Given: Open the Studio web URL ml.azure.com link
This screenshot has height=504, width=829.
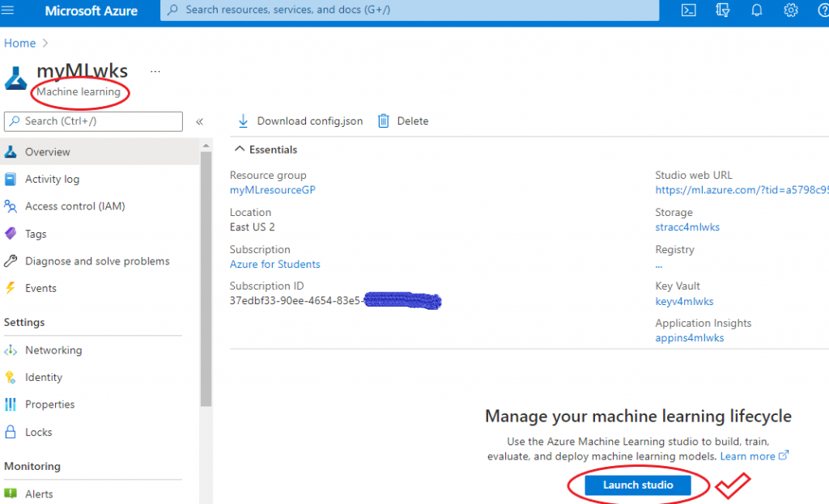Looking at the screenshot, I should 742,189.
